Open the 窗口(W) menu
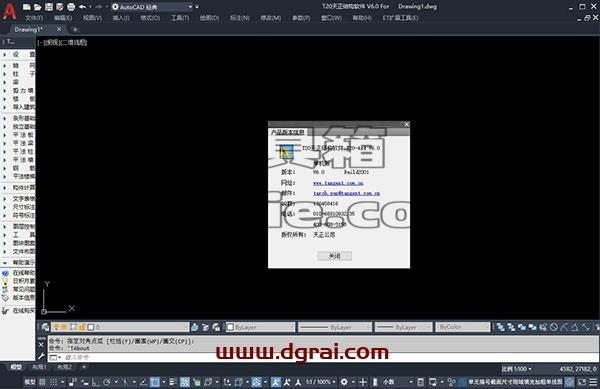This screenshot has width=600, height=389. [x=331, y=18]
